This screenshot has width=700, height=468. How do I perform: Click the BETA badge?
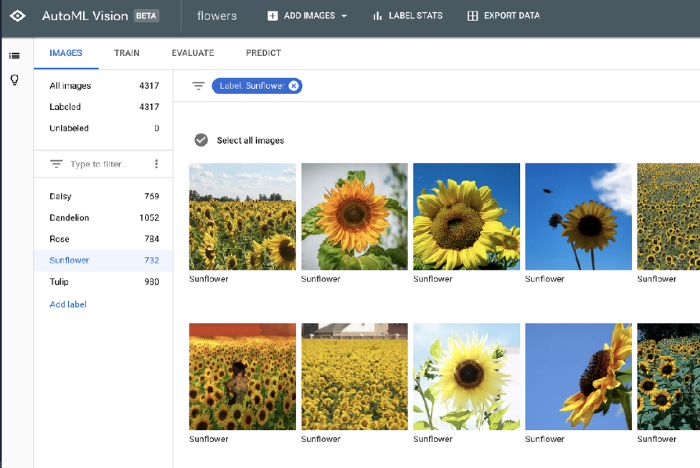[x=146, y=16]
